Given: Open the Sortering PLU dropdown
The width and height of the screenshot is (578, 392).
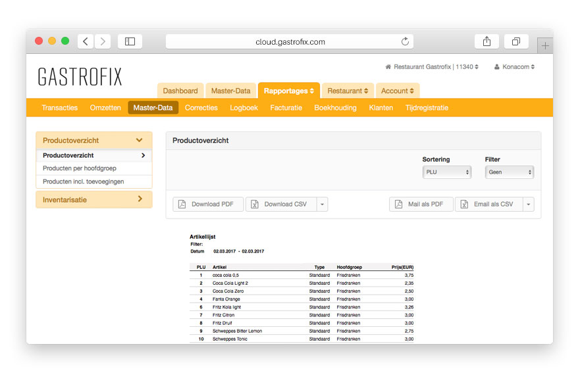Looking at the screenshot, I should [x=446, y=172].
